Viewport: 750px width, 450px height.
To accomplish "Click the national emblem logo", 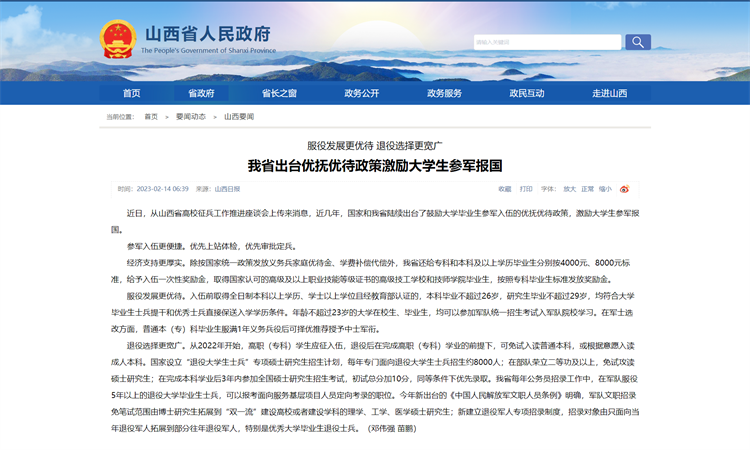I will pyautogui.click(x=117, y=40).
